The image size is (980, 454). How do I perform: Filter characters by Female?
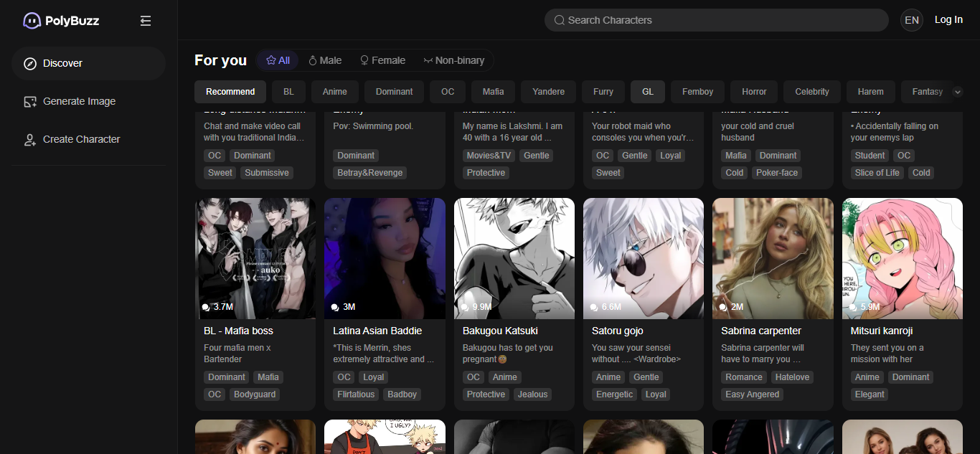(x=382, y=60)
